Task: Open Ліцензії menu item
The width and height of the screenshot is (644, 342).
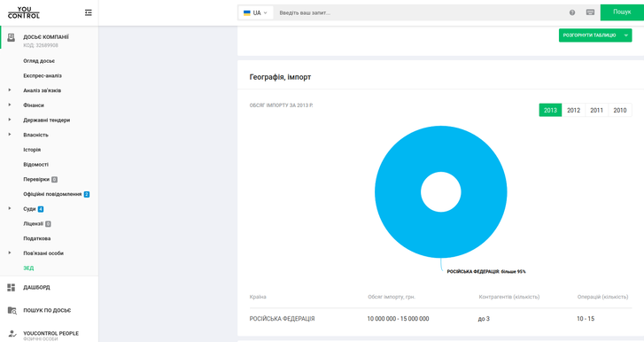Action: (34, 224)
